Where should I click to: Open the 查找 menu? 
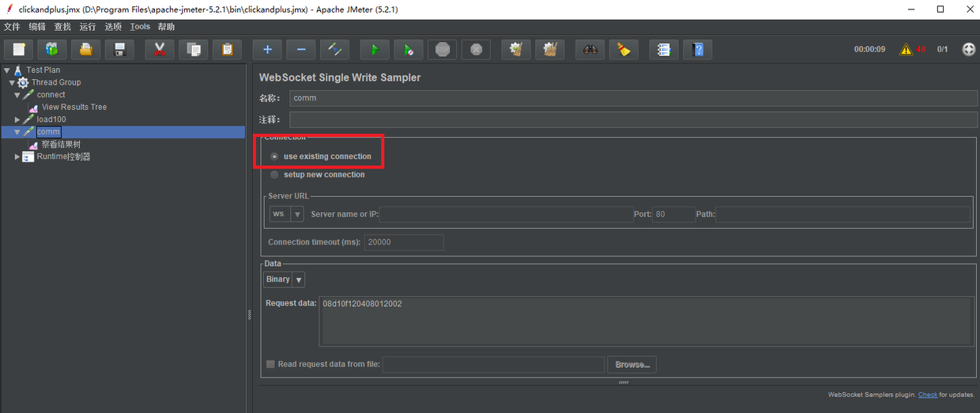coord(62,27)
